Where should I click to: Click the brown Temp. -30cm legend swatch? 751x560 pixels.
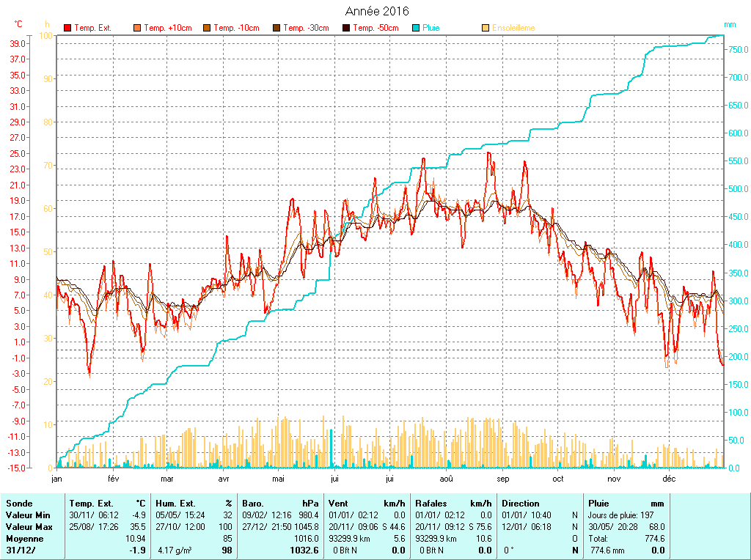pyautogui.click(x=276, y=28)
